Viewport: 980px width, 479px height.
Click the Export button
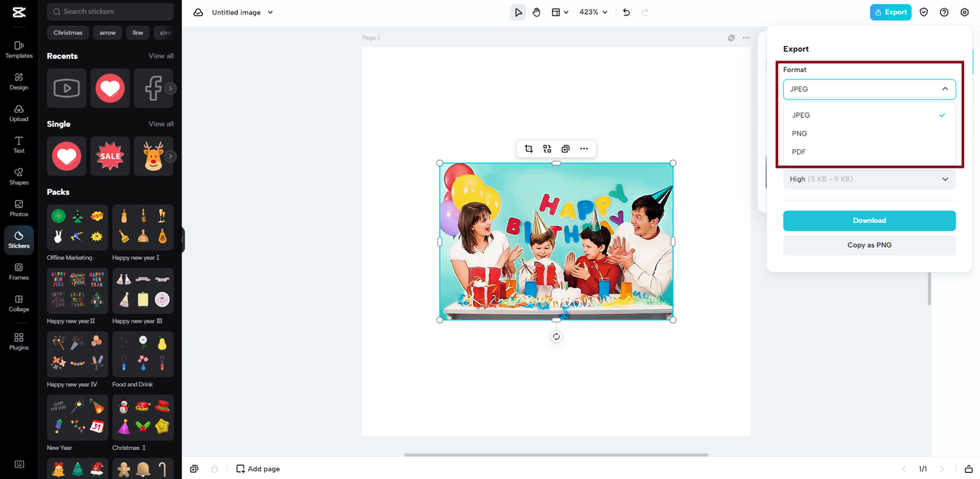point(890,12)
